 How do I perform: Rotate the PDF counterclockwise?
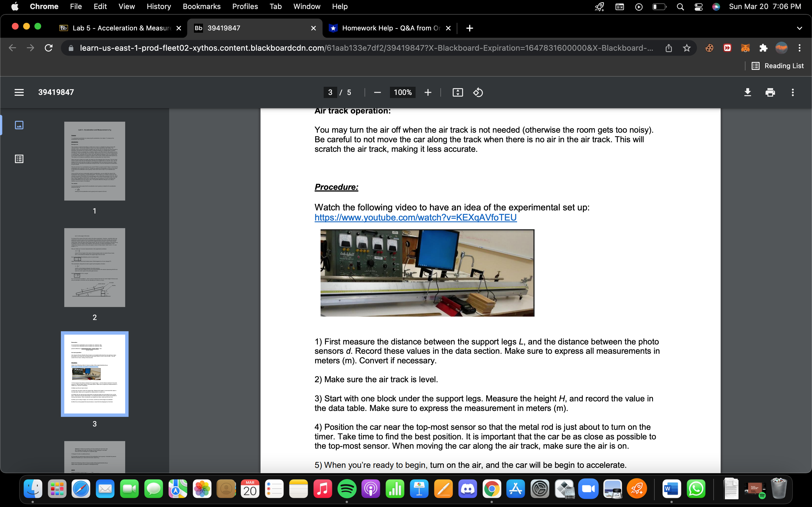[x=478, y=92]
